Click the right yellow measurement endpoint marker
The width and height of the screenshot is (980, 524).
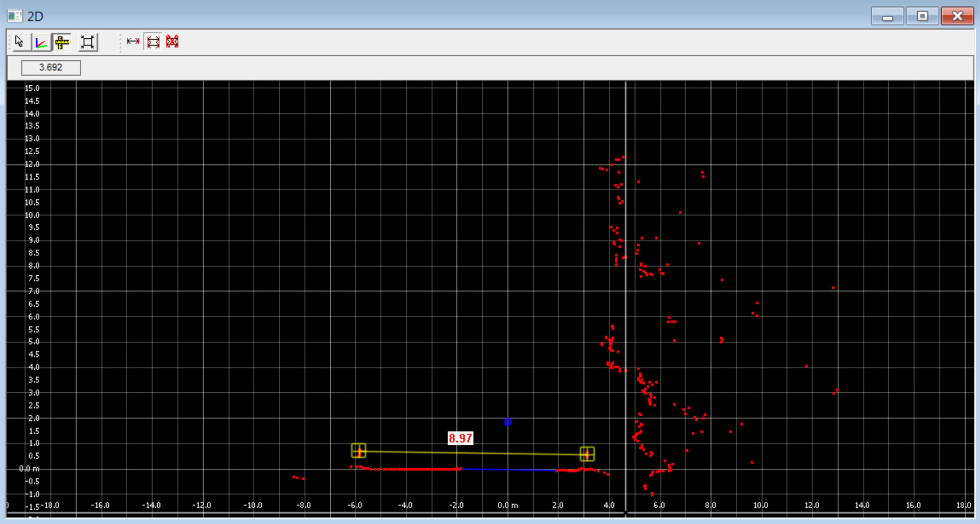[587, 454]
